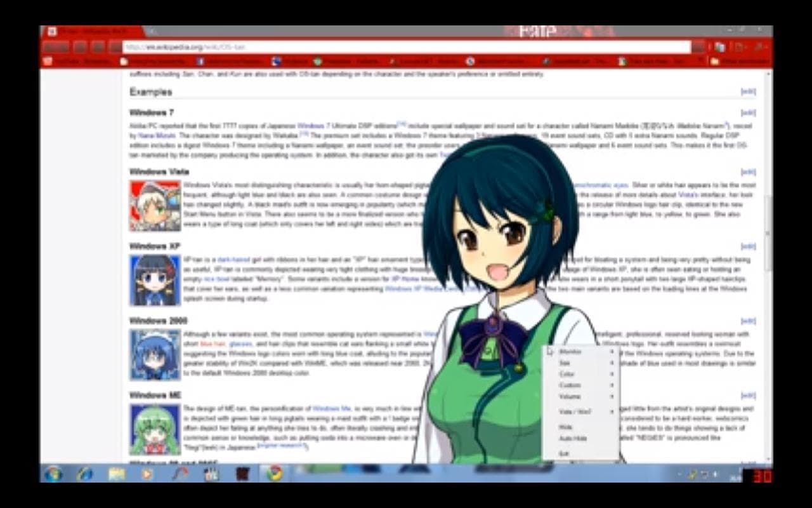Click the "Examples" section heading text
The image size is (812, 508).
pos(151,92)
